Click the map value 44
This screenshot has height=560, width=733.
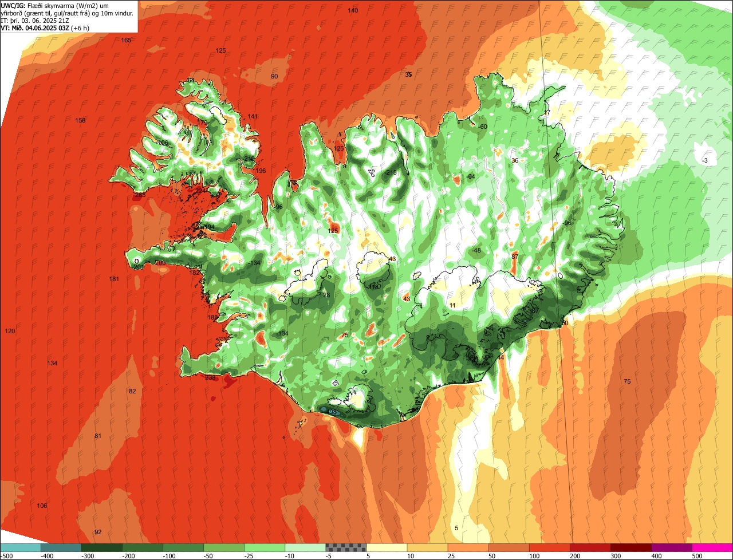[501, 357]
